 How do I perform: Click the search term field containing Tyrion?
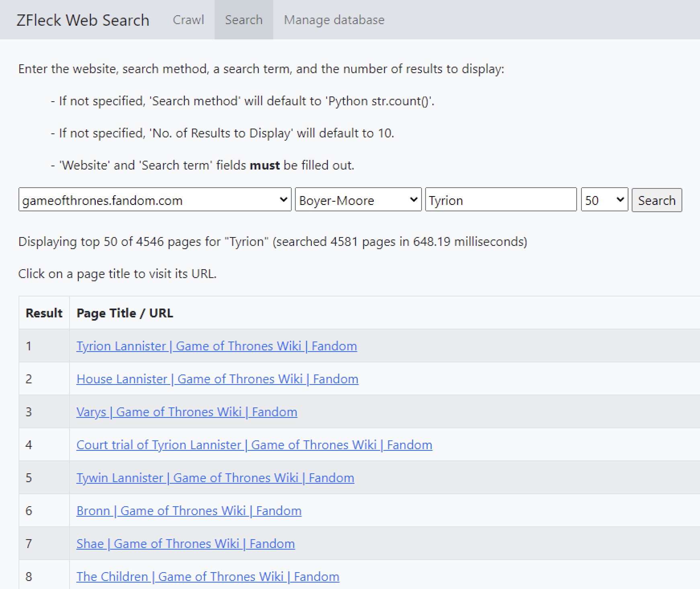(x=501, y=200)
